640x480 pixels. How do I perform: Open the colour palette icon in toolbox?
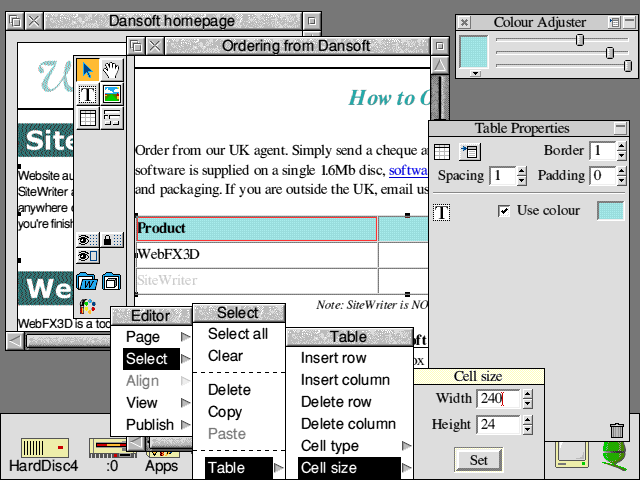pos(87,306)
